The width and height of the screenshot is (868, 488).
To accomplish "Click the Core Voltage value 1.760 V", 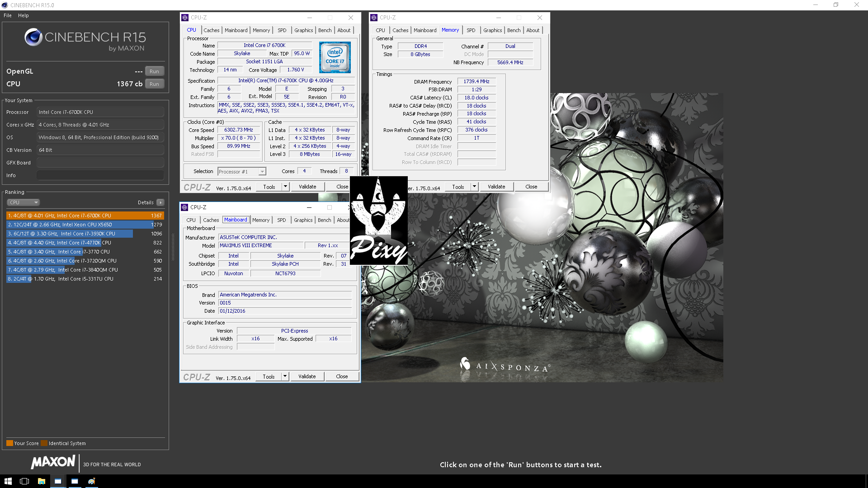I will pos(296,70).
